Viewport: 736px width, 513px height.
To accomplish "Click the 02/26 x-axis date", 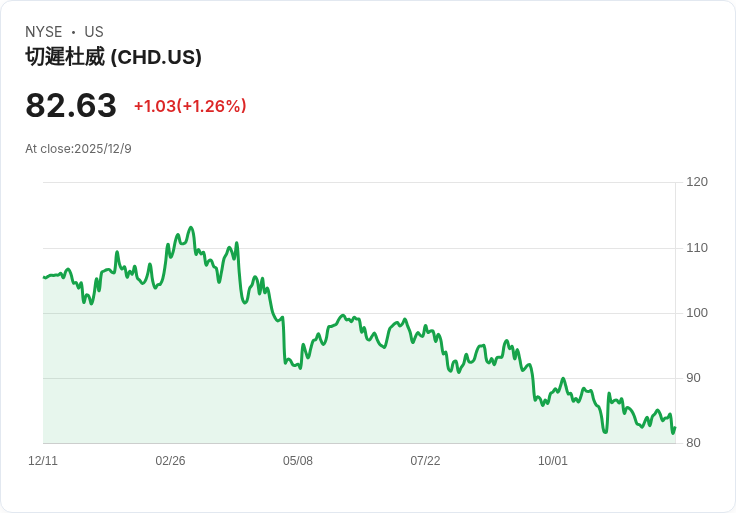I will [x=170, y=461].
